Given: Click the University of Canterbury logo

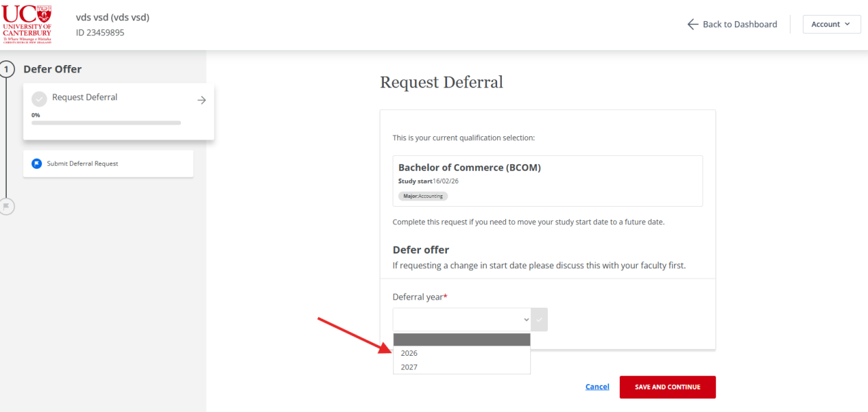Looking at the screenshot, I should tap(27, 23).
